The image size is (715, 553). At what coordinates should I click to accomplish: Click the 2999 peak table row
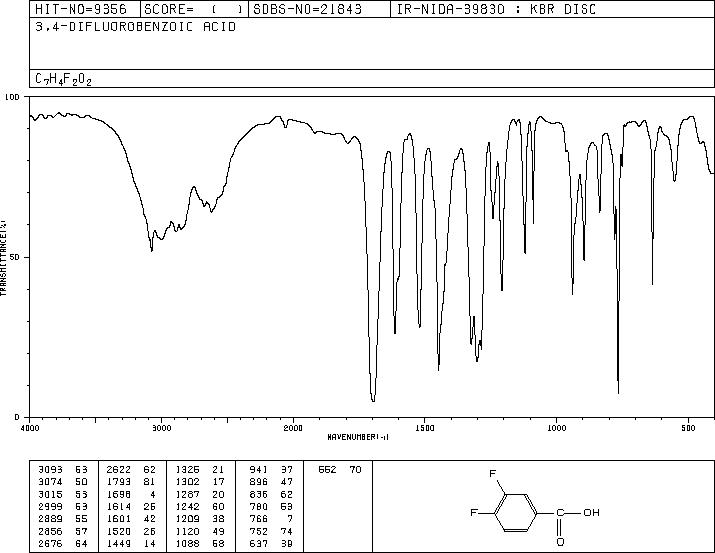click(63, 506)
